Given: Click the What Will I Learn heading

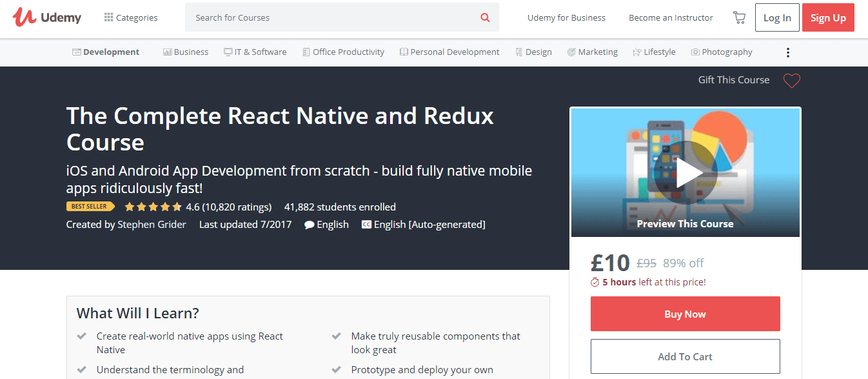Looking at the screenshot, I should 138,314.
